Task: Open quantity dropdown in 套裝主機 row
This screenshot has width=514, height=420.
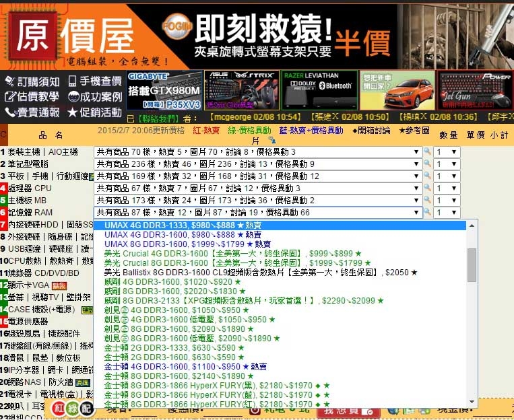Action: 447,152
